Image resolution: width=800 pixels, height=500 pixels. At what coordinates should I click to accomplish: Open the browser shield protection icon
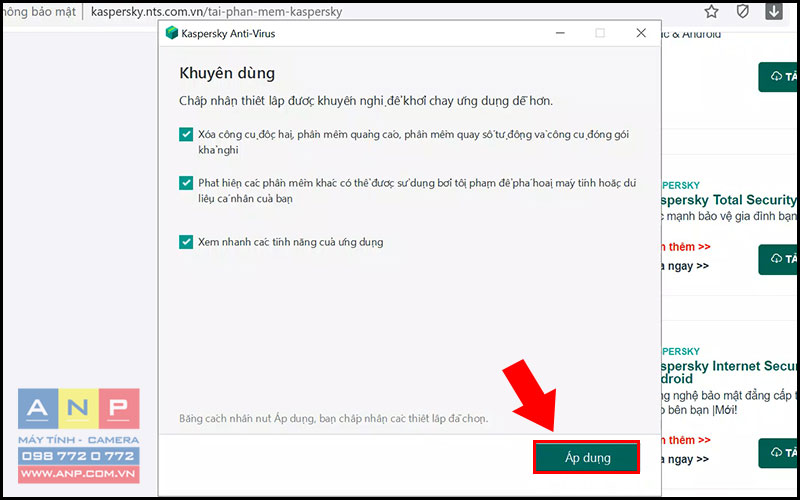pyautogui.click(x=742, y=11)
